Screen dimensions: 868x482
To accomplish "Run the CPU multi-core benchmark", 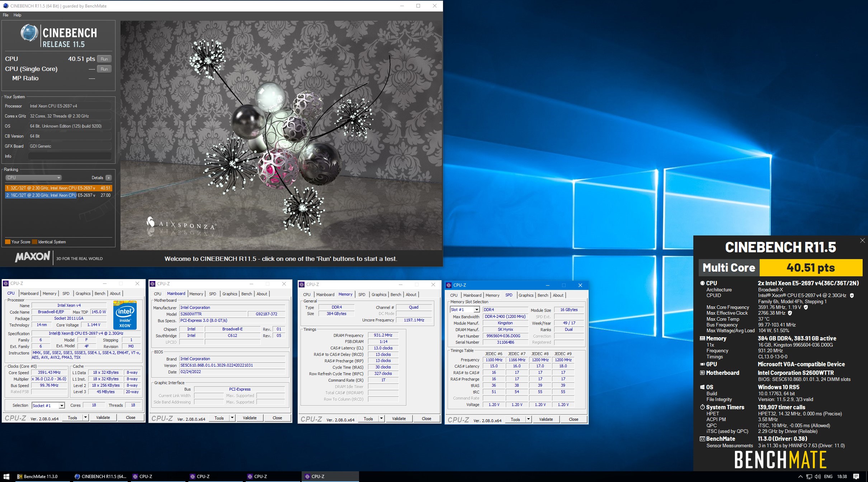I will point(104,59).
